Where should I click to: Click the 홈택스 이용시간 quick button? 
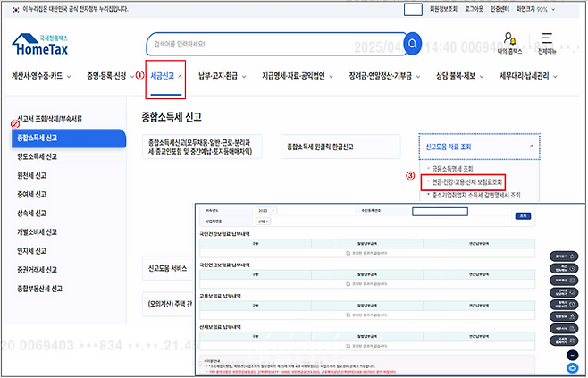point(564,305)
